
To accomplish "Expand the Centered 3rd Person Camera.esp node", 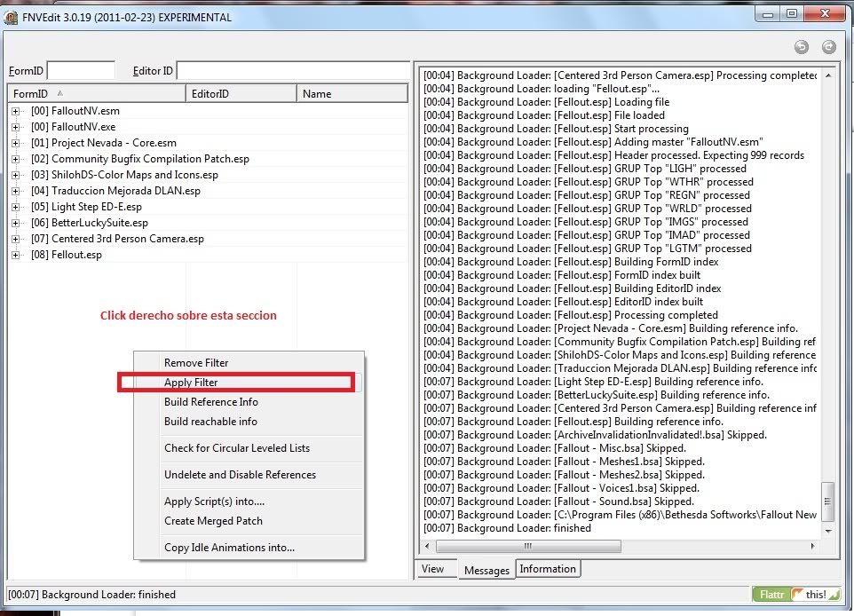I will [x=16, y=239].
